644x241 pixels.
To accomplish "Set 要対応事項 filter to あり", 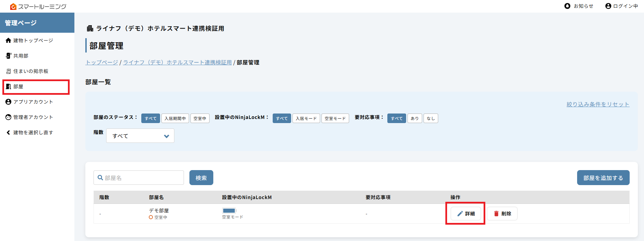I will click(415, 118).
